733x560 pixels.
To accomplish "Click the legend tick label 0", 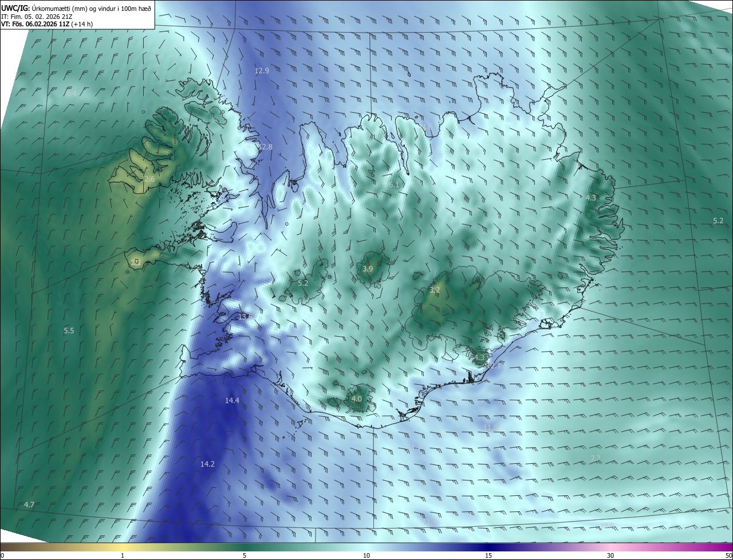I will pyautogui.click(x=2, y=556).
